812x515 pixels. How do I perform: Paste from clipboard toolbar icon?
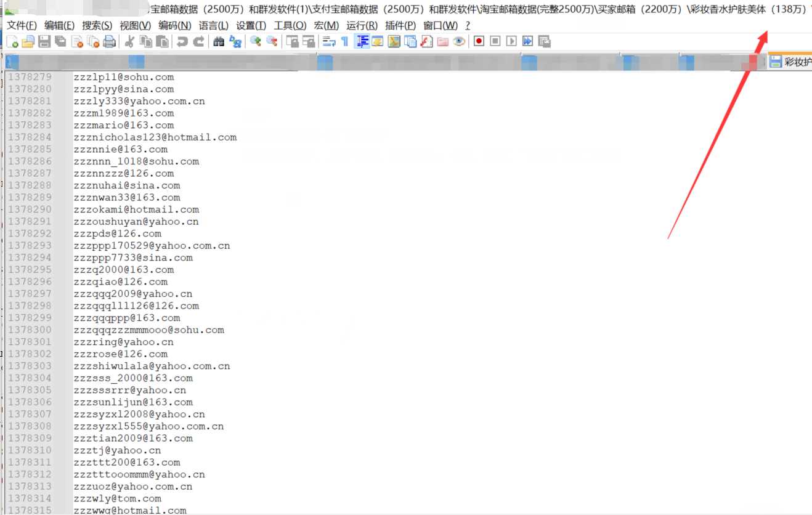(162, 41)
